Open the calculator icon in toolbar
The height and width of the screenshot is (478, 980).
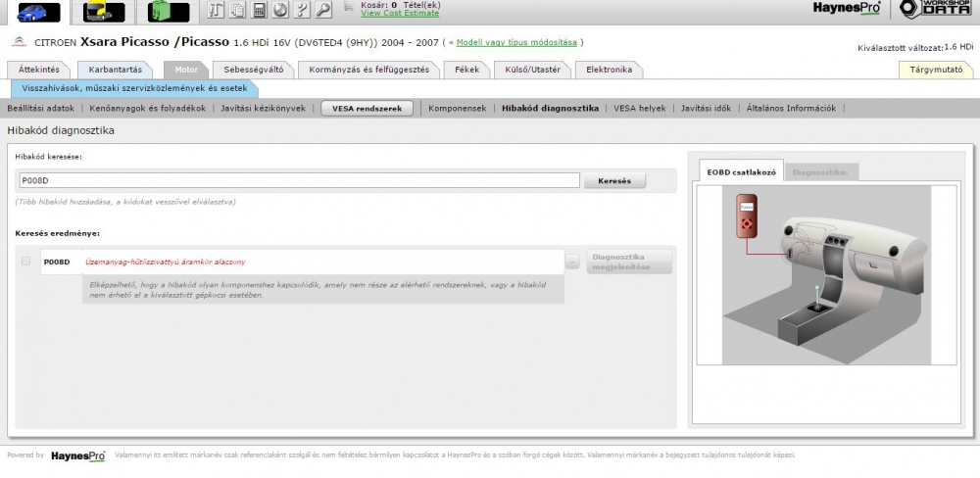(x=260, y=10)
